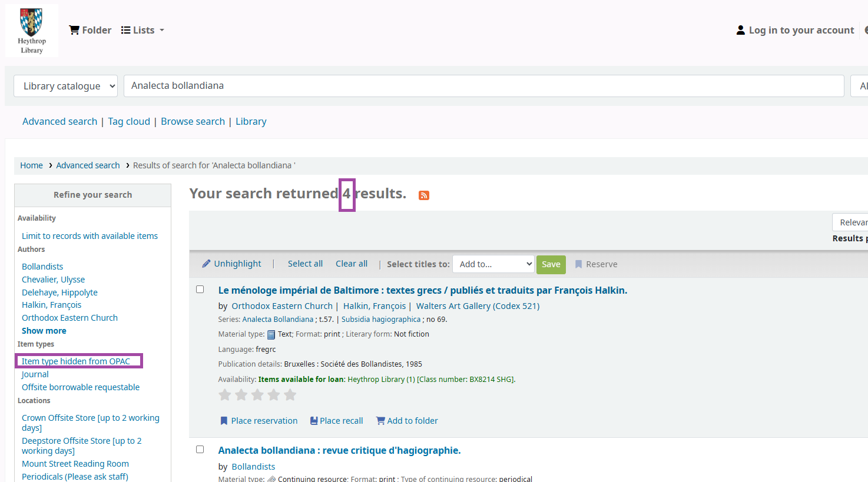Log in to your account

coord(795,30)
